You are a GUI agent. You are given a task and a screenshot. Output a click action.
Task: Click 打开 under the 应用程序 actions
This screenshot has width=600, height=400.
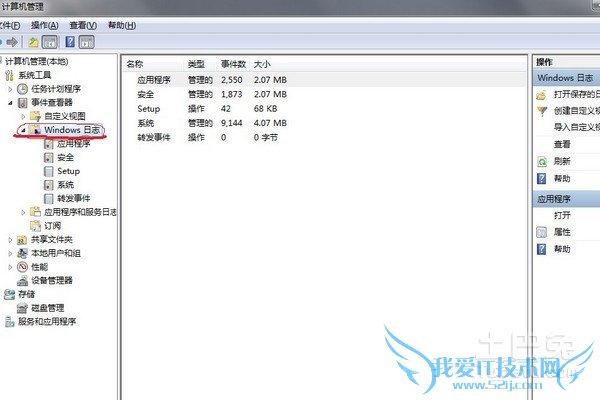pos(562,216)
